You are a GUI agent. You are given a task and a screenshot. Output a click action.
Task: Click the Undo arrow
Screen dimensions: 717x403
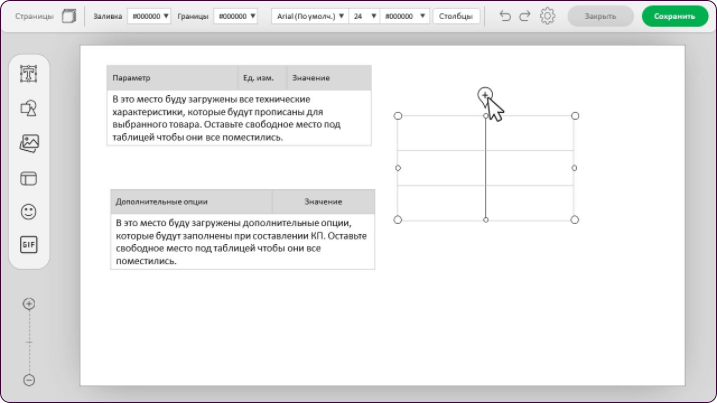[505, 16]
